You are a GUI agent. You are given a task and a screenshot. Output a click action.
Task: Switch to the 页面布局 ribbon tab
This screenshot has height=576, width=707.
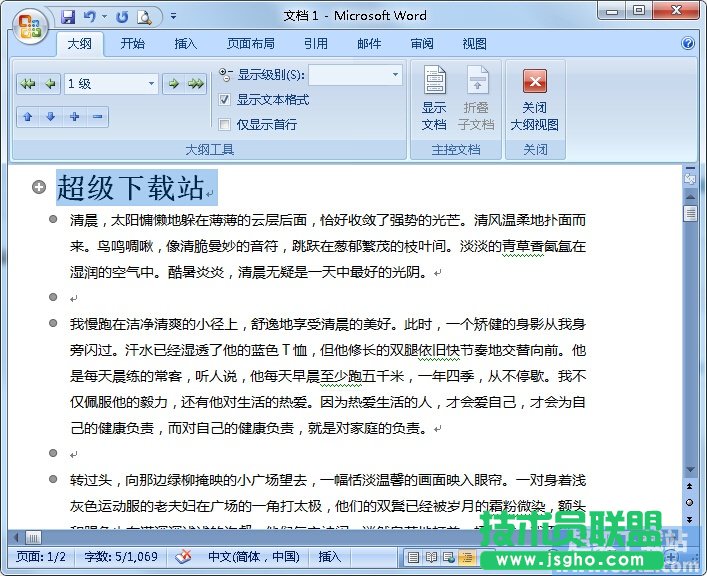[x=250, y=44]
